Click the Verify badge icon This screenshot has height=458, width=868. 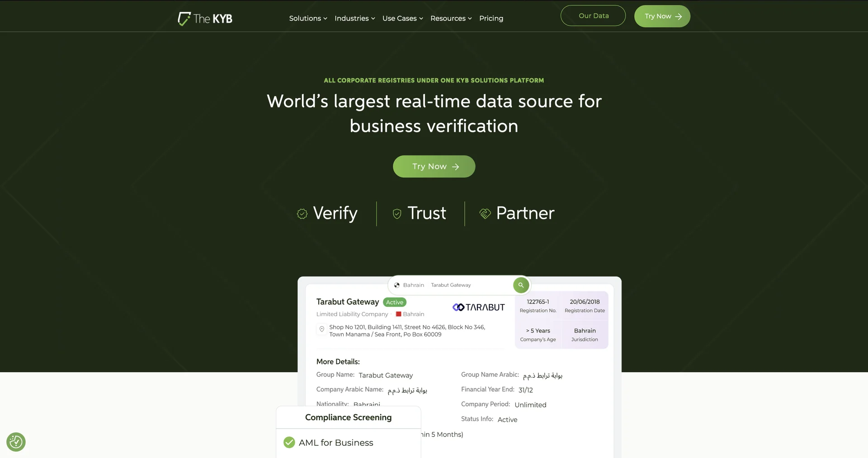tap(302, 214)
